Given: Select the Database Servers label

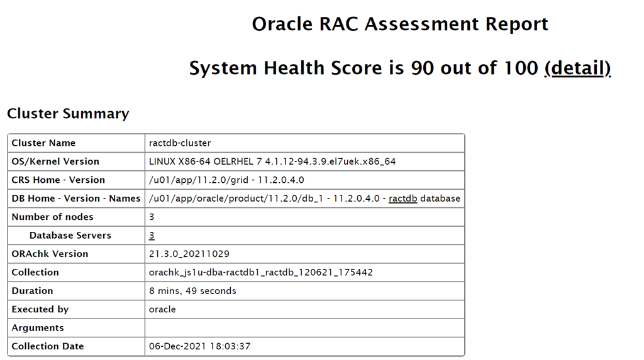Looking at the screenshot, I should point(70,236).
